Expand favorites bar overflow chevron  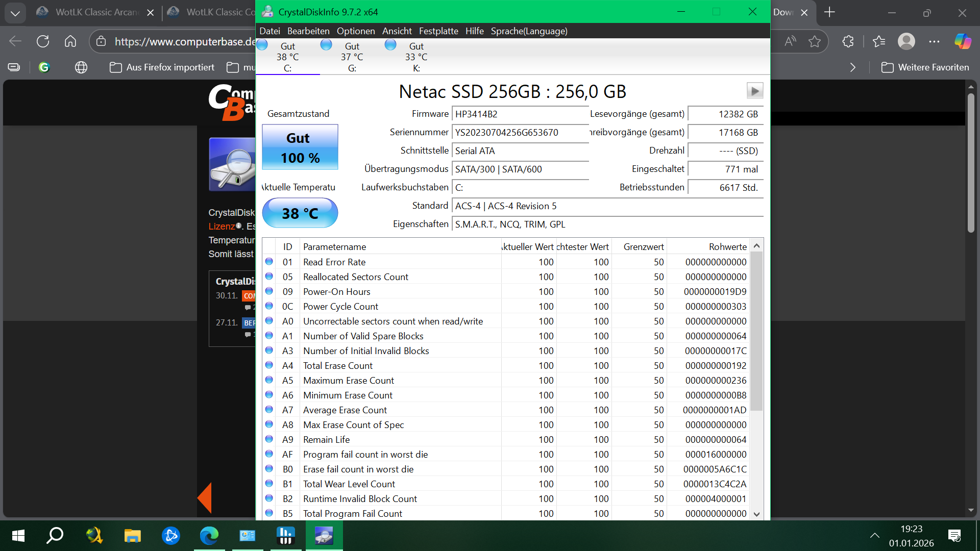852,67
